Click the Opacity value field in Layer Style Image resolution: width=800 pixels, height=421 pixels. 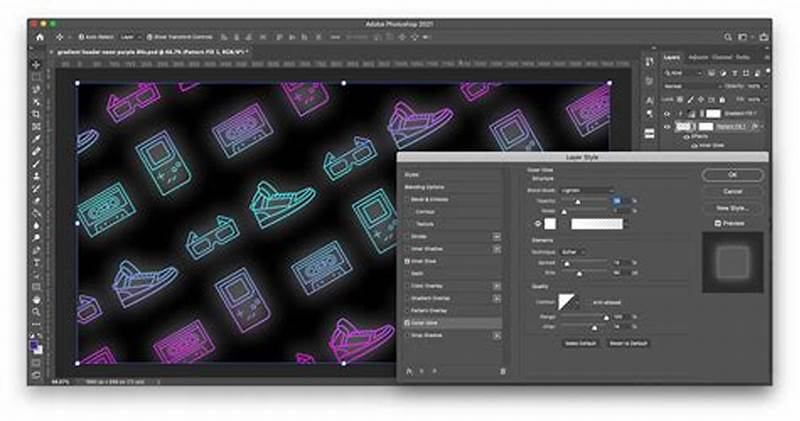[620, 202]
